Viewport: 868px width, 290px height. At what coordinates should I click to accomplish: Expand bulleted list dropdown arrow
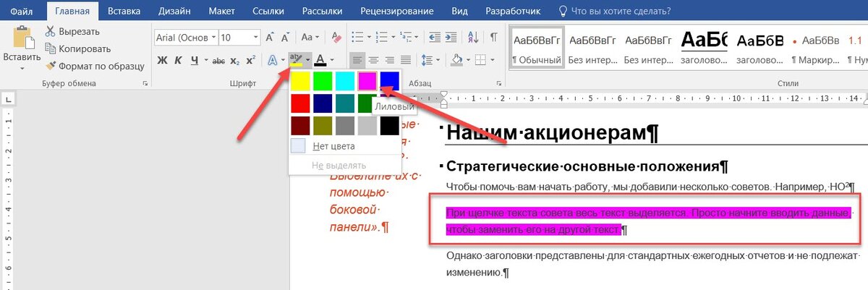367,38
